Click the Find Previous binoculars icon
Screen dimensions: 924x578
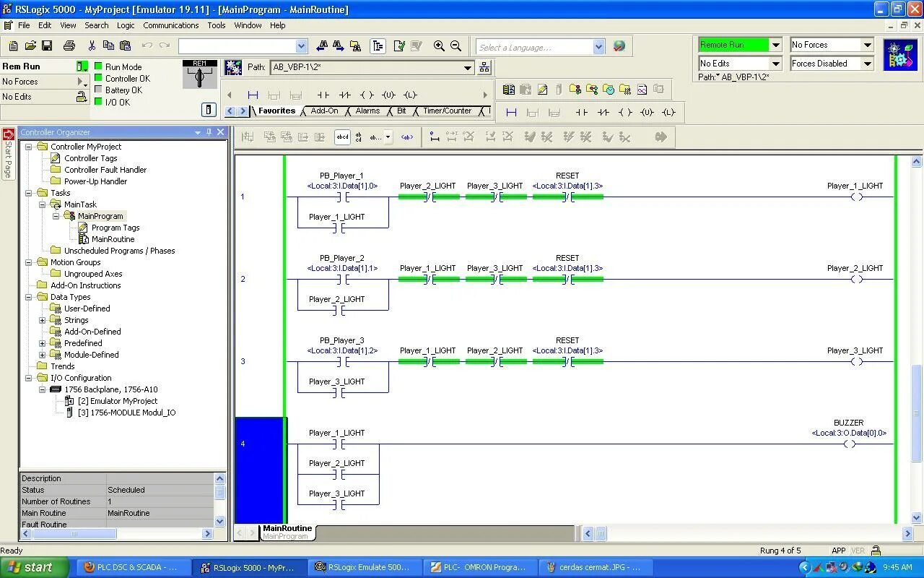tap(322, 46)
